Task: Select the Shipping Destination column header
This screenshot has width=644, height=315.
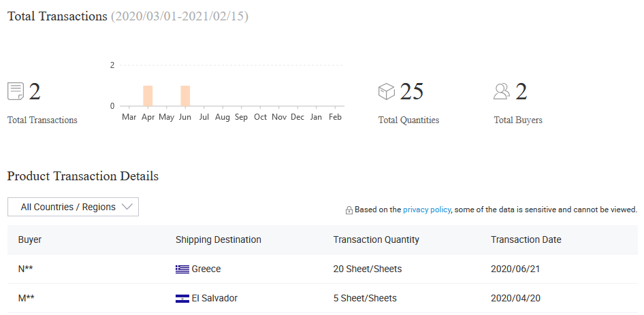Action: (x=218, y=240)
